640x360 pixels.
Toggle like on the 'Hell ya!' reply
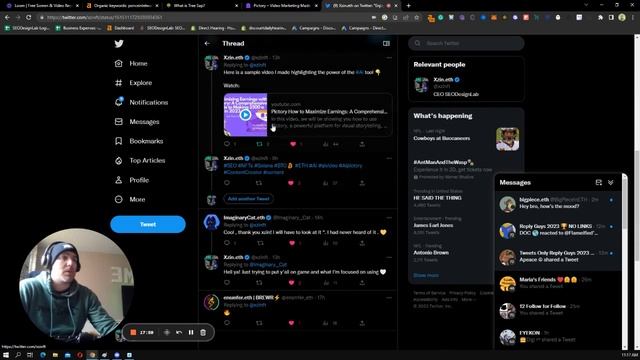(291, 282)
